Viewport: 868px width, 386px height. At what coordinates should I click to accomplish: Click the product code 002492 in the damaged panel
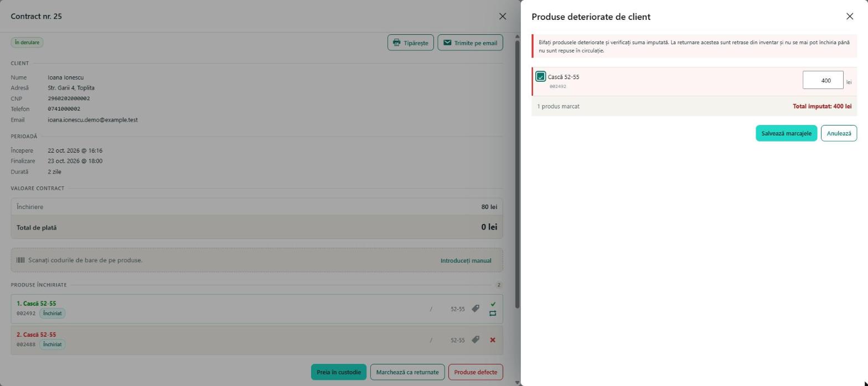coord(557,86)
